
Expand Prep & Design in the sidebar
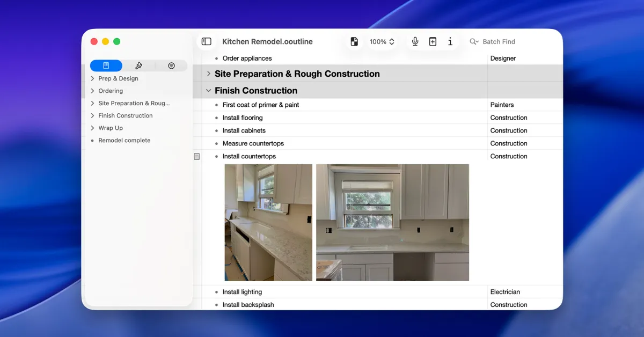pyautogui.click(x=93, y=78)
